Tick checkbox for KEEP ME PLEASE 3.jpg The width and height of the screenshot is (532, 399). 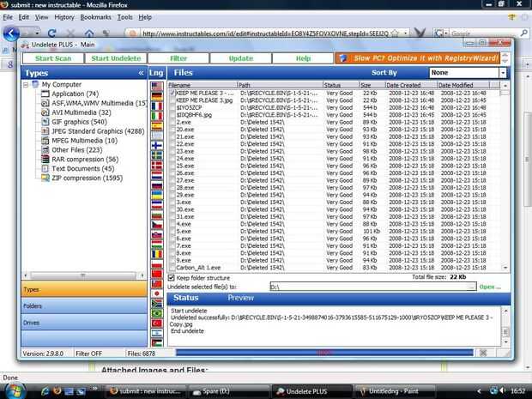[x=172, y=100]
